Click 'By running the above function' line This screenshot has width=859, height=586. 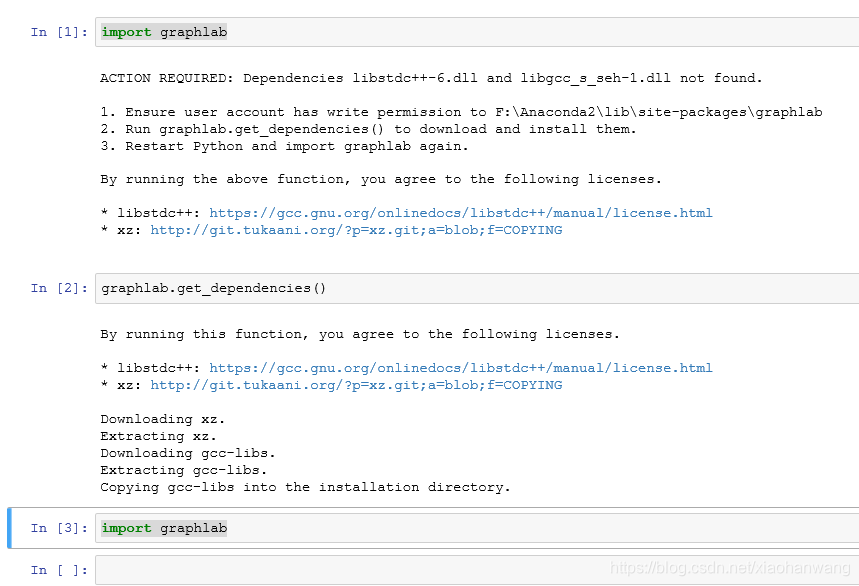tap(381, 179)
